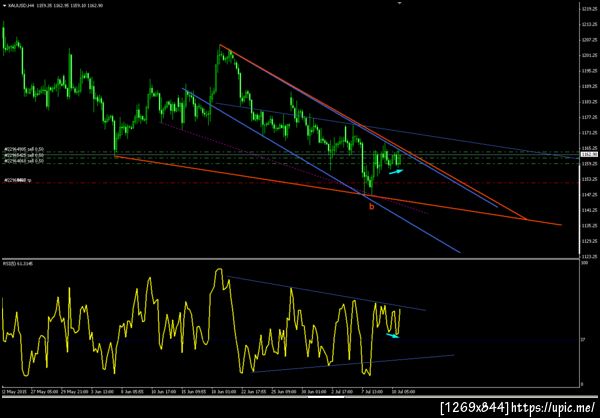Click the 1219.25 price scale label
The width and height of the screenshot is (600, 418).
point(589,8)
